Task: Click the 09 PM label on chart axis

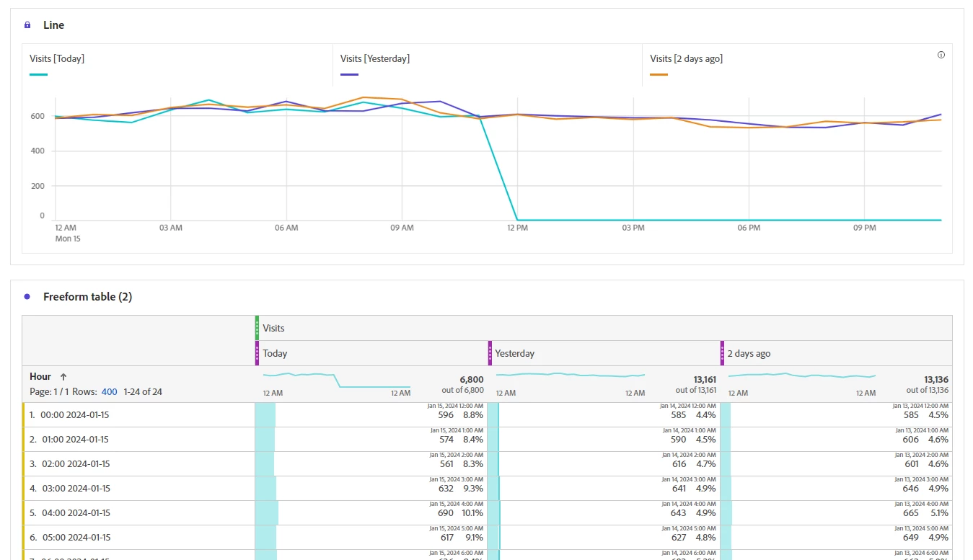Action: point(864,228)
